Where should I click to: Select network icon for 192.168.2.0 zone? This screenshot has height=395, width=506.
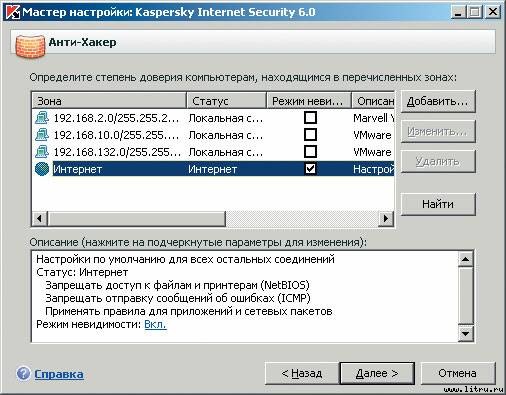click(42, 118)
